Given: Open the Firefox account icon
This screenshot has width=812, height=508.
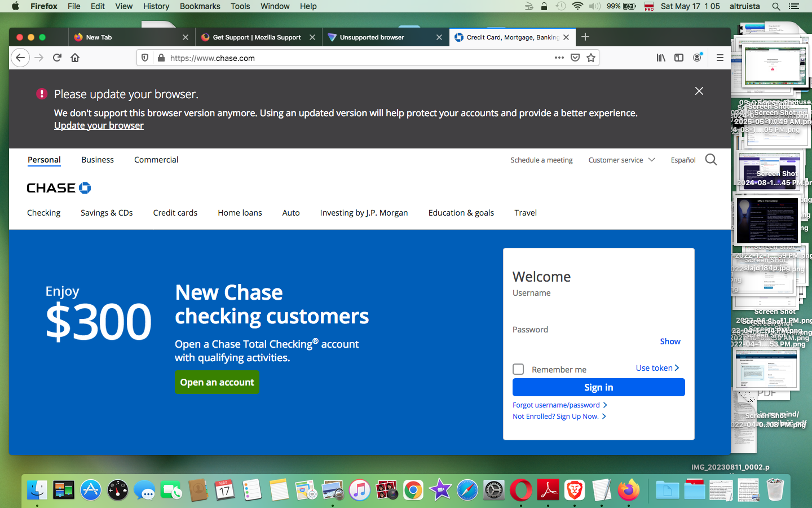Looking at the screenshot, I should [x=698, y=58].
